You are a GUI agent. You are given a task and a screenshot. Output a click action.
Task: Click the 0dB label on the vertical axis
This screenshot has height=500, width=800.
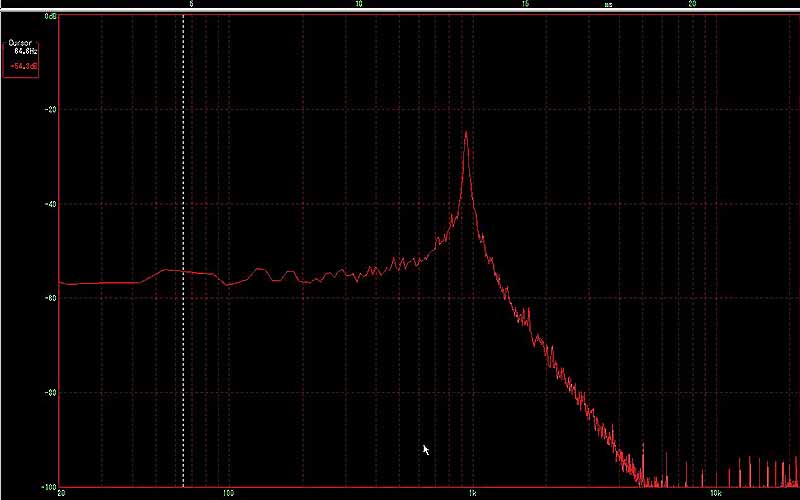click(50, 18)
